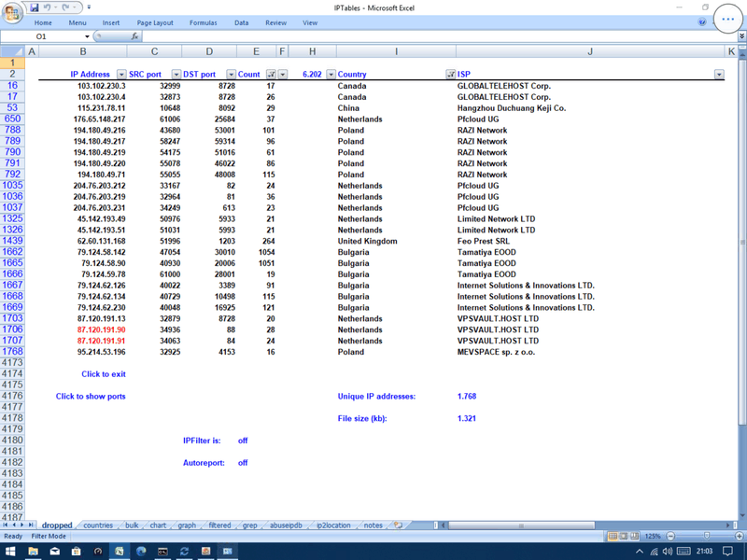Go to the last sheet tab arrow

coord(30,525)
